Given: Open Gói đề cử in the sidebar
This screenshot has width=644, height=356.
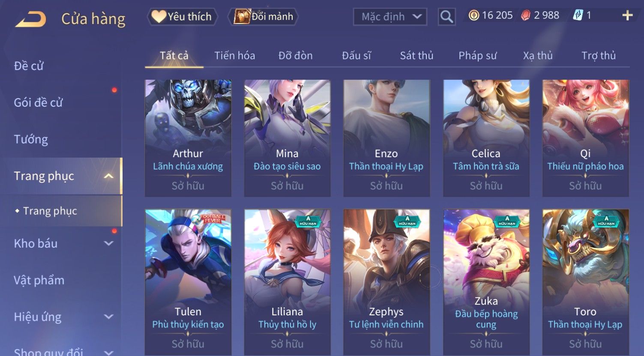Looking at the screenshot, I should click(x=38, y=102).
